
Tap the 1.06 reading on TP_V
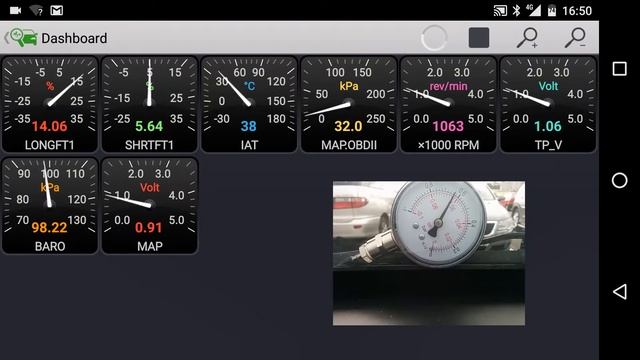(548, 126)
